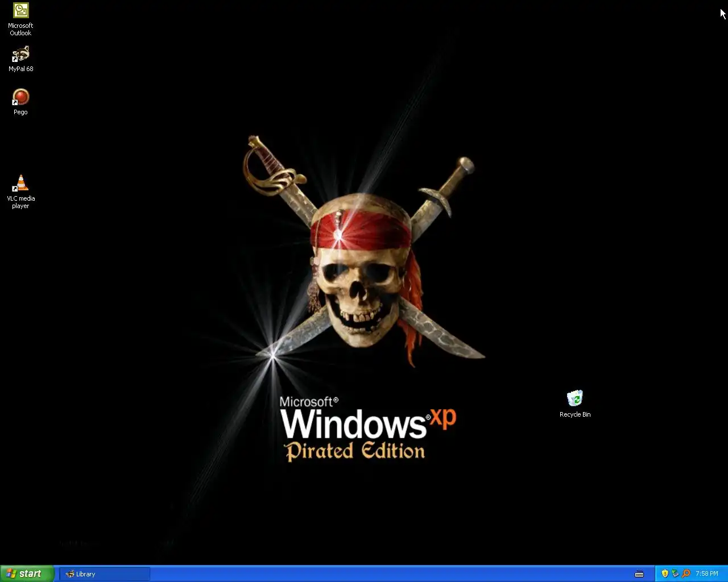Viewport: 728px width, 582px height.
Task: Click the yellow security shield tray icon
Action: pos(665,573)
